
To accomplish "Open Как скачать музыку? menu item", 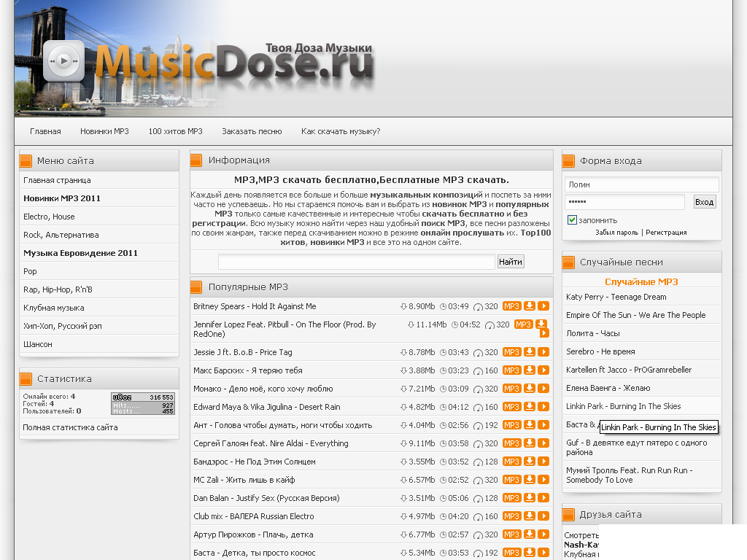I will click(x=341, y=131).
